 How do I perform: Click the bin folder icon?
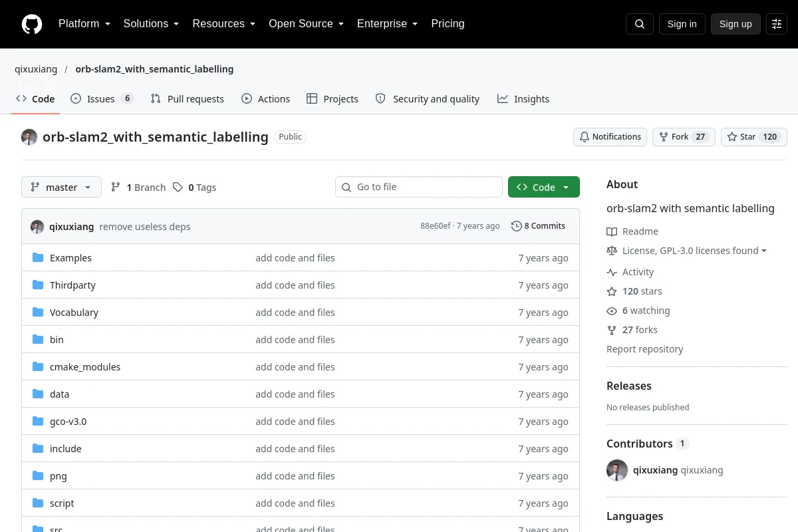[x=38, y=340]
